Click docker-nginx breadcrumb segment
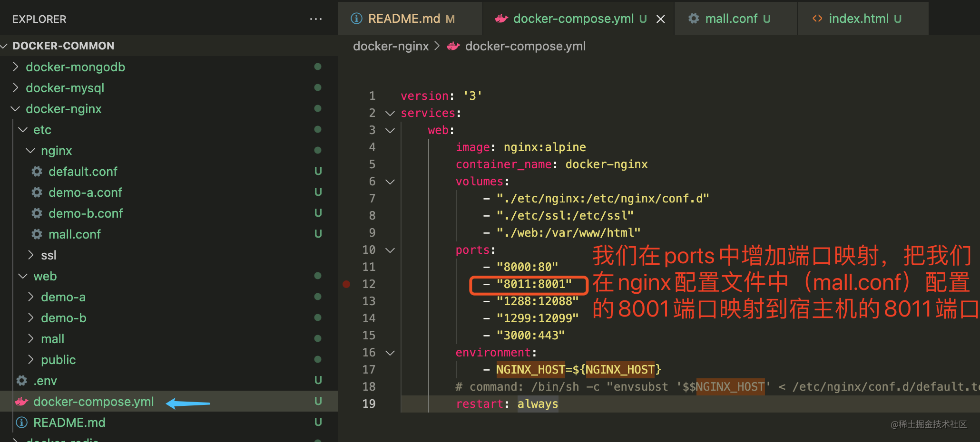The width and height of the screenshot is (980, 442). tap(391, 46)
